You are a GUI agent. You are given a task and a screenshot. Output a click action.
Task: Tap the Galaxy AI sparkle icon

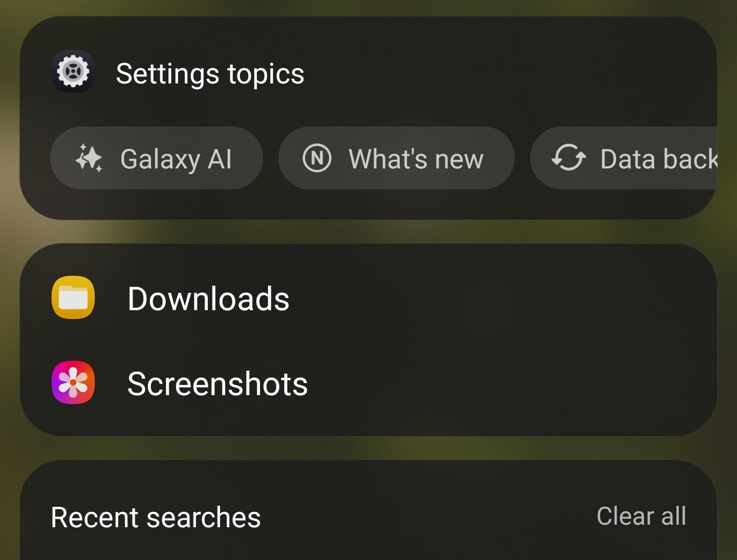(89, 158)
